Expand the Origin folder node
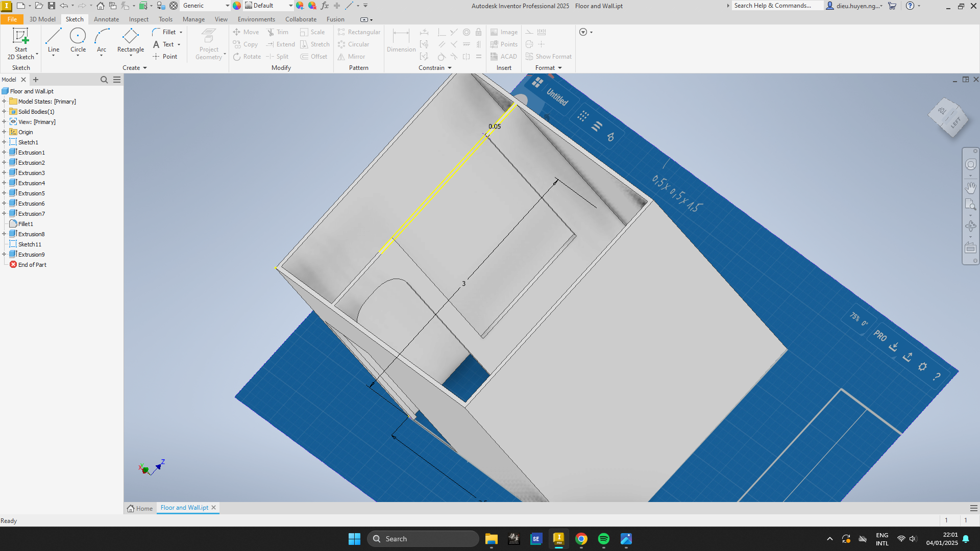 [4, 132]
